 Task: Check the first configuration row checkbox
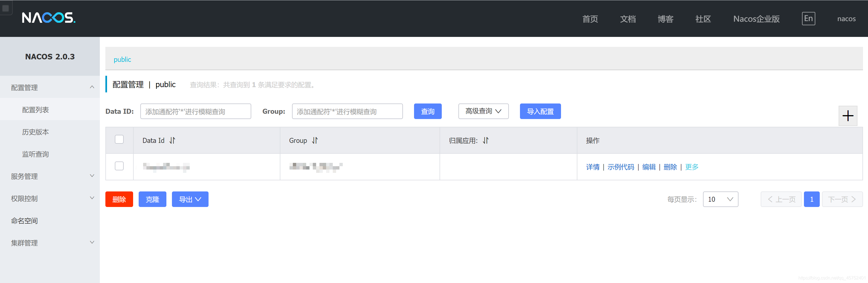tap(119, 166)
